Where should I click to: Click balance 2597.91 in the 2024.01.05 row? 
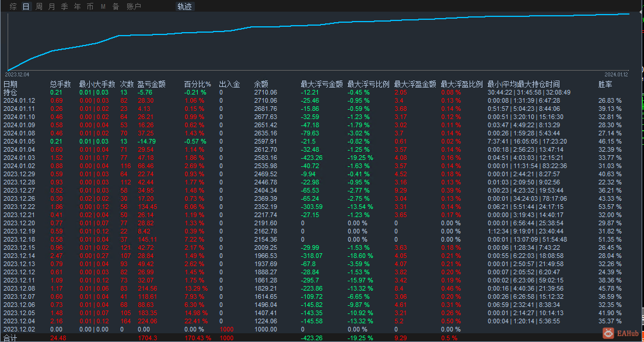point(265,141)
